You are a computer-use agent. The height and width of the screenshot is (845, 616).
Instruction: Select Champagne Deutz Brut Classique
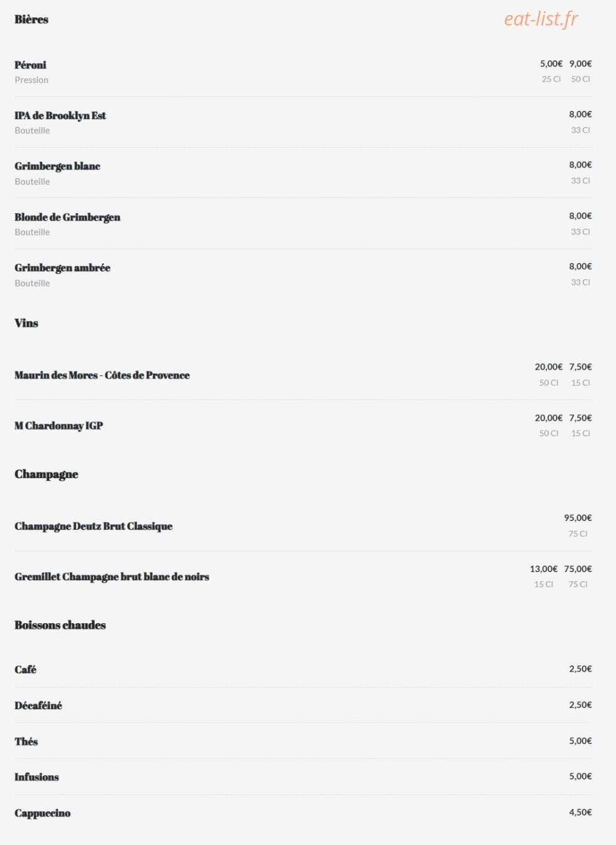coord(93,526)
